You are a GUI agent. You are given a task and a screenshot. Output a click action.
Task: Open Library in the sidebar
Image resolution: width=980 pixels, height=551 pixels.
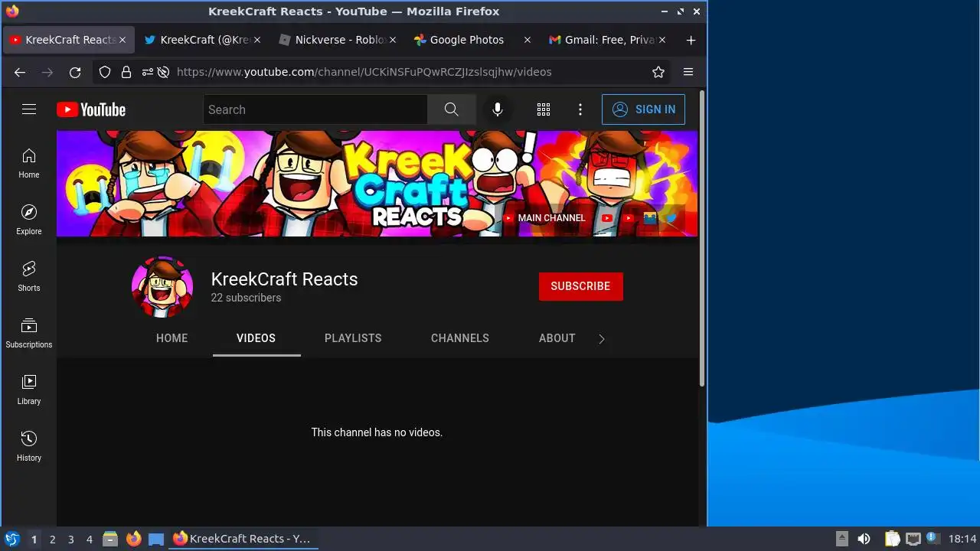(29, 390)
